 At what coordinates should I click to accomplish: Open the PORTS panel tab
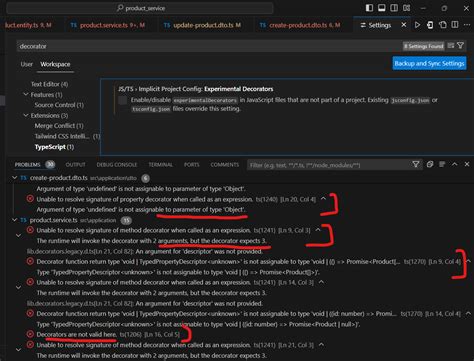pyautogui.click(x=191, y=165)
